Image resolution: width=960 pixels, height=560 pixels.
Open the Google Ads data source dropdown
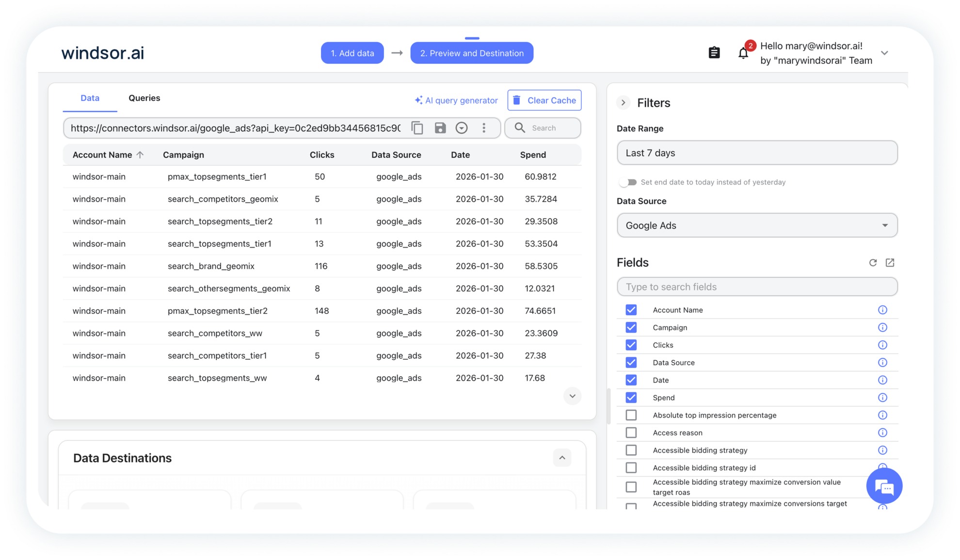(x=756, y=225)
